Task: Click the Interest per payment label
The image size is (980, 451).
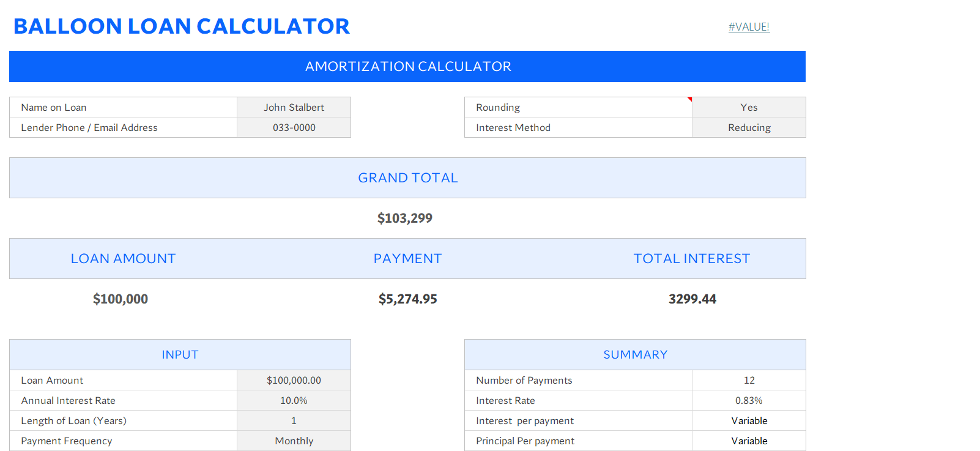Action: [525, 420]
